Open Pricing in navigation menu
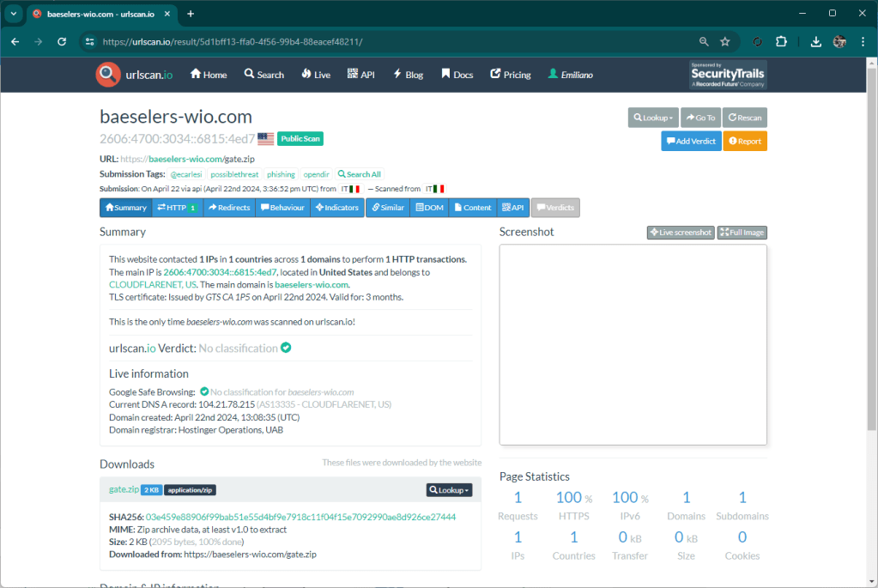This screenshot has height=588, width=878. [510, 75]
